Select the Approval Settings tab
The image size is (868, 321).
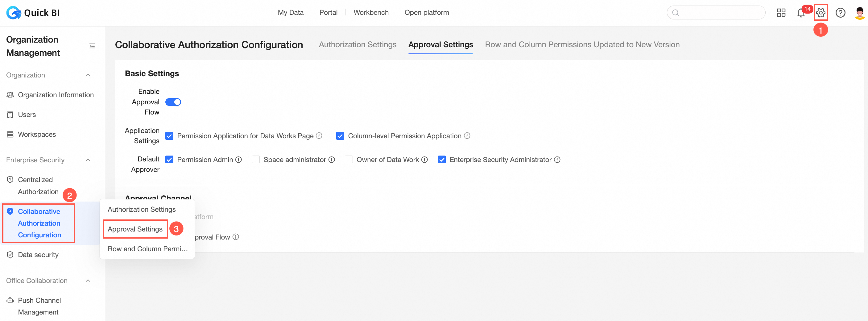coord(440,44)
